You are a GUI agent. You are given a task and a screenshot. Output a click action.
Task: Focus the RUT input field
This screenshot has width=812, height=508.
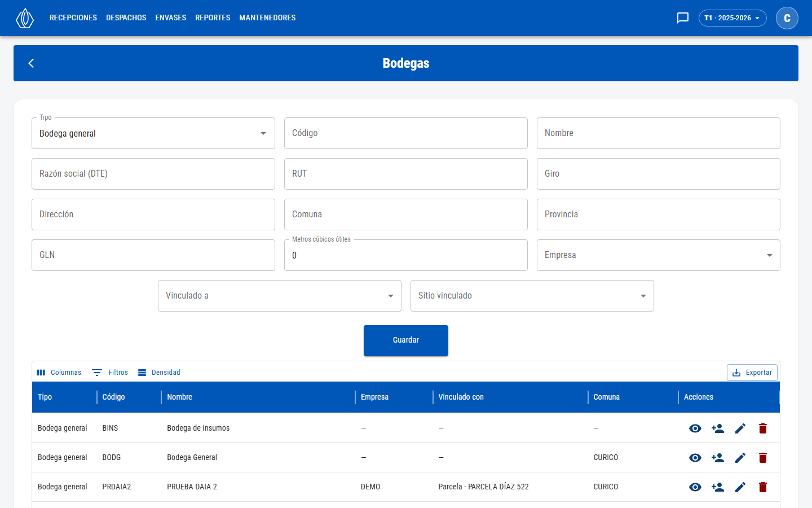pyautogui.click(x=406, y=174)
